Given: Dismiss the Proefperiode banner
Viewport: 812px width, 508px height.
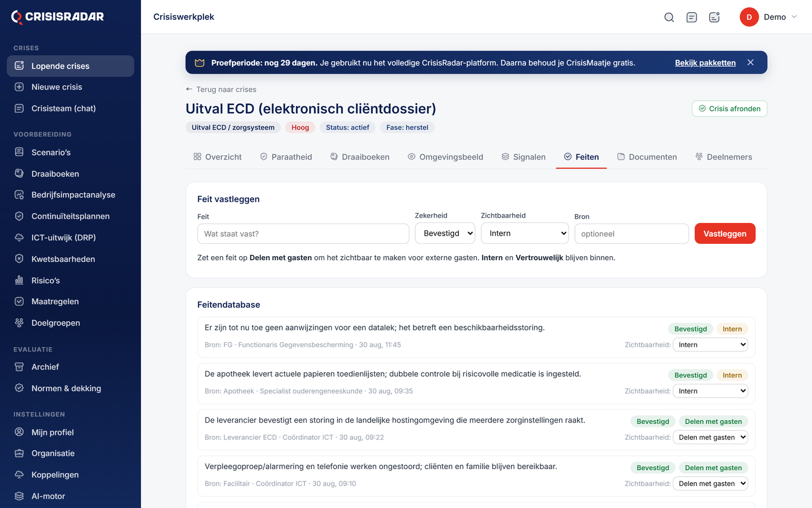Looking at the screenshot, I should coord(751,63).
